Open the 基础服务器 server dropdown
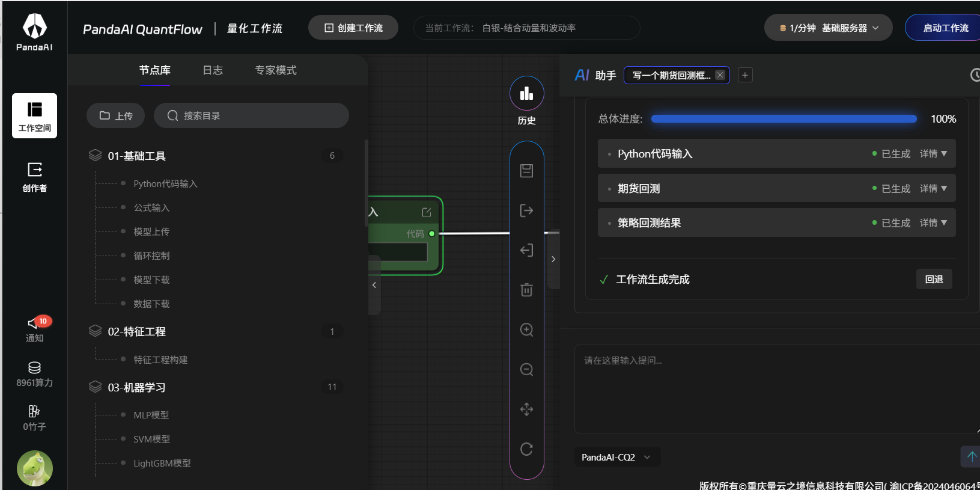980x490 pixels. click(x=828, y=28)
